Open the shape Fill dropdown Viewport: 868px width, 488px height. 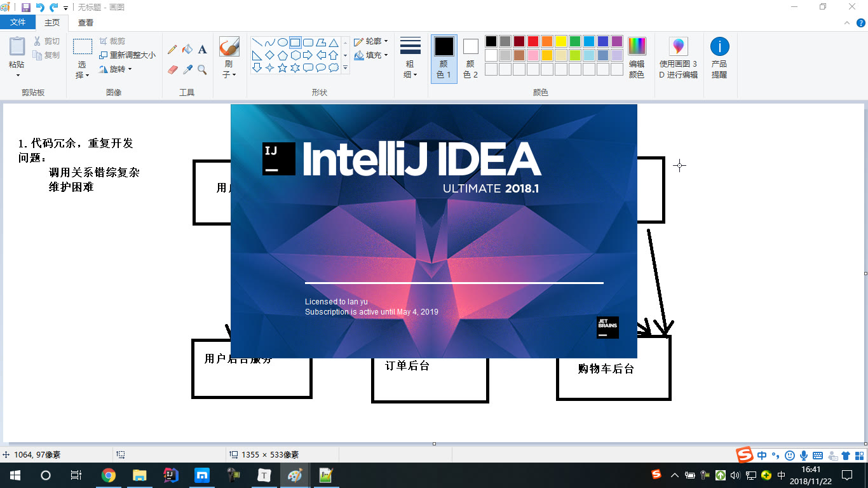coord(371,55)
